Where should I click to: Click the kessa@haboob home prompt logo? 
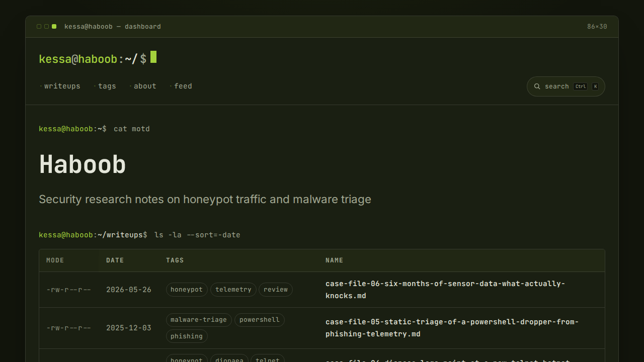98,59
